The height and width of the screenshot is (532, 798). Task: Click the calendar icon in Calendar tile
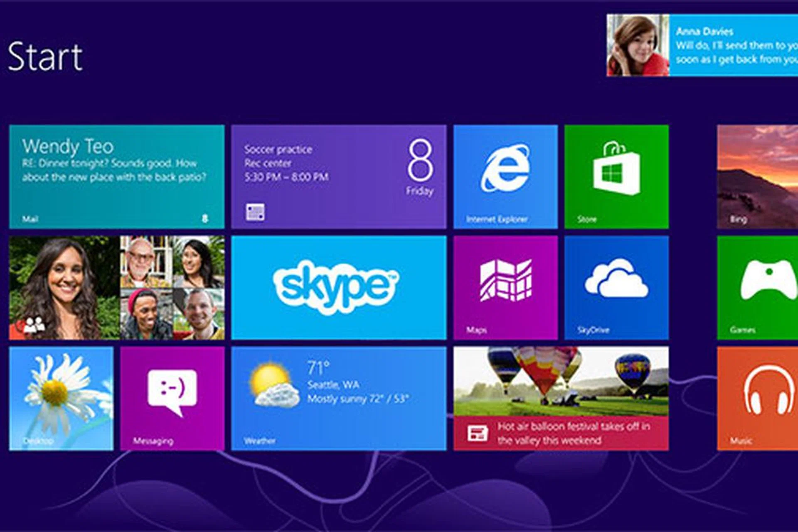point(255,212)
